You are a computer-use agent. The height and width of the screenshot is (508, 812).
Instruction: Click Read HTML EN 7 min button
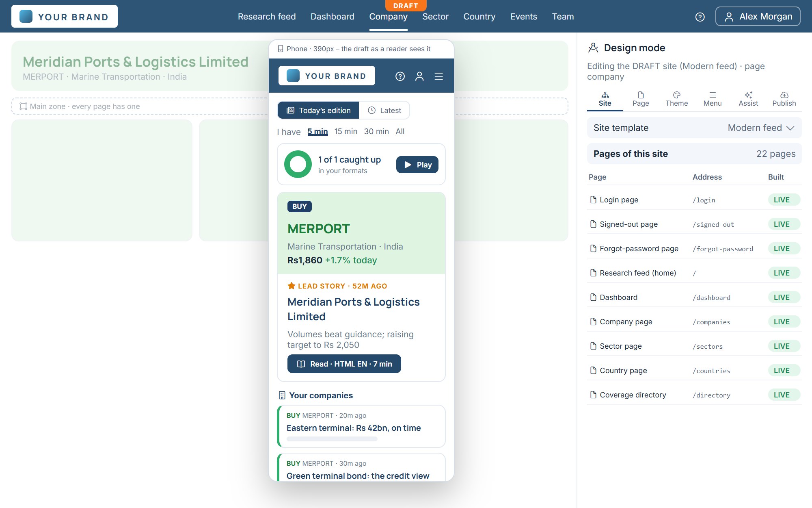344,364
